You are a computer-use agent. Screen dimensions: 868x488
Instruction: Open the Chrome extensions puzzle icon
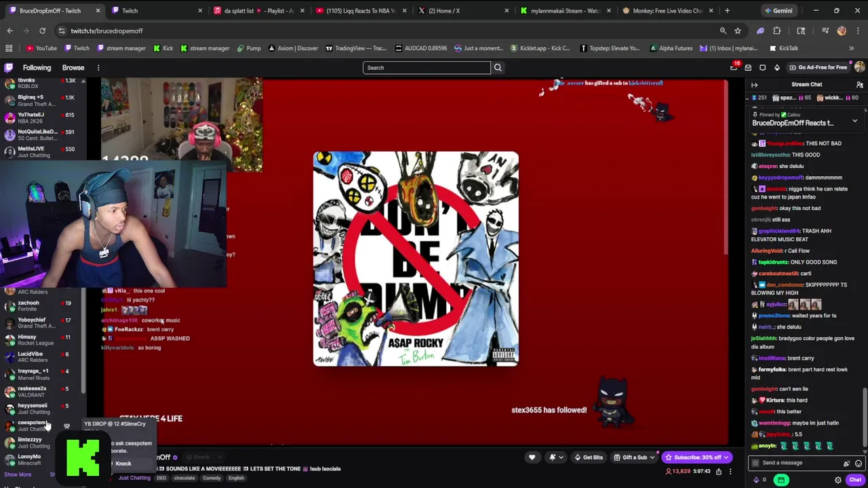777,30
